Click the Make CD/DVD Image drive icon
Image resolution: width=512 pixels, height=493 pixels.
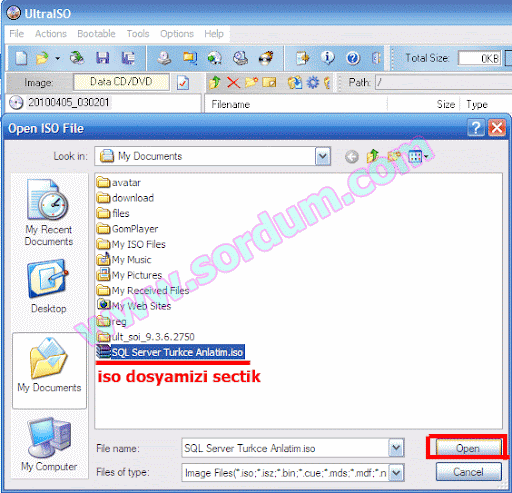click(164, 58)
